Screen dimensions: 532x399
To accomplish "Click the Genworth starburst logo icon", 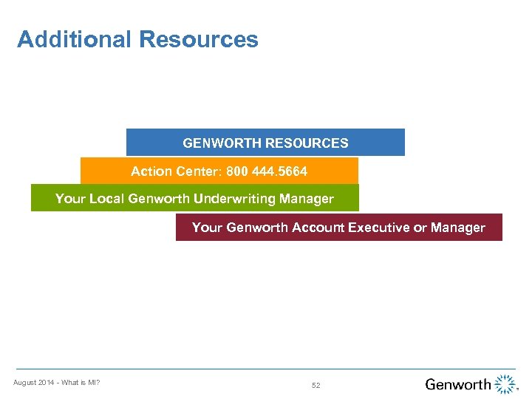I will point(505,384).
